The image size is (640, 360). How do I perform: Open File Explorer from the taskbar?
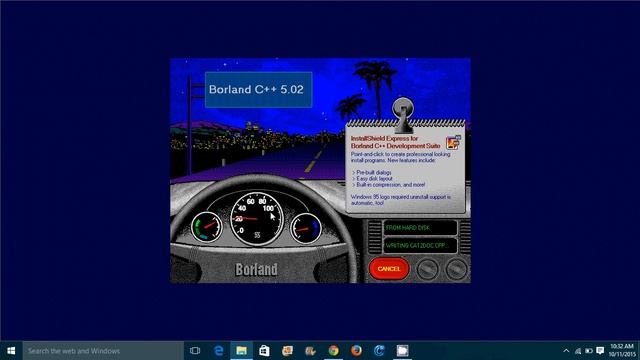pyautogui.click(x=242, y=351)
